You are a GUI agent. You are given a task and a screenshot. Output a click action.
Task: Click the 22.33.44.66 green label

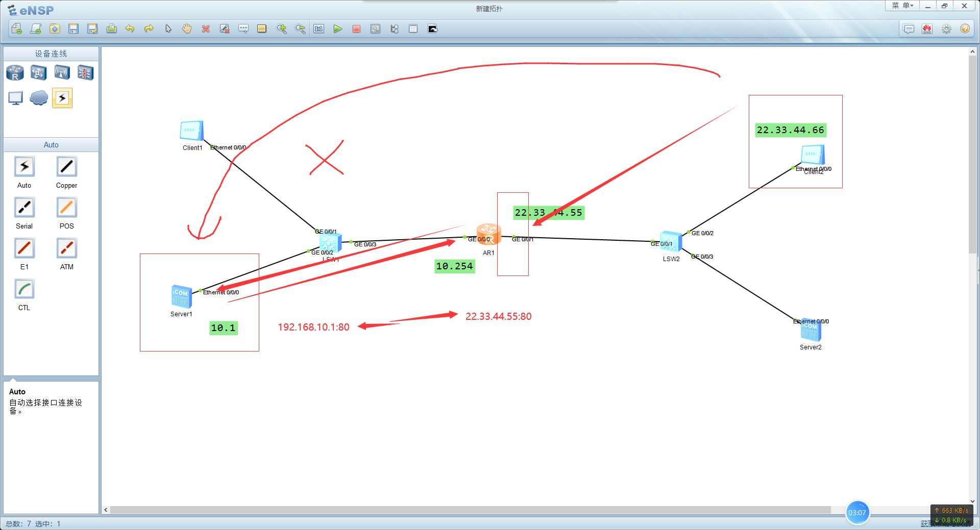tap(790, 130)
